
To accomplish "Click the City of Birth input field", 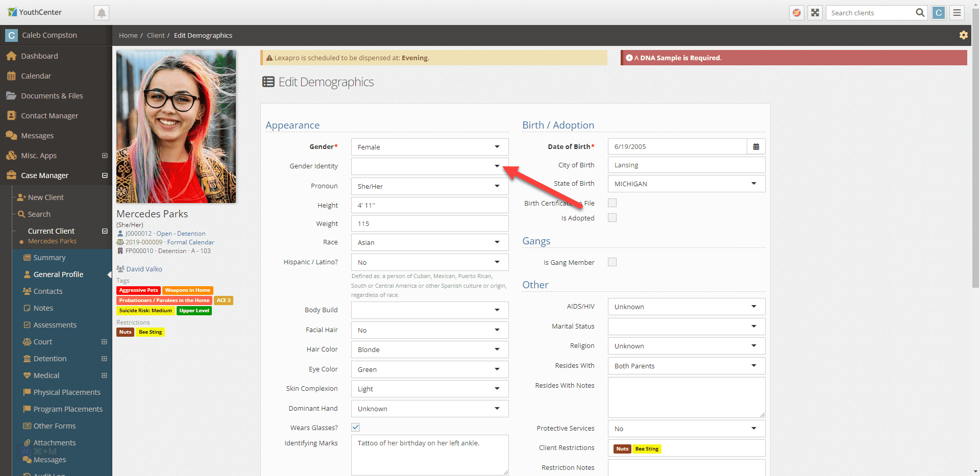I will tap(687, 165).
